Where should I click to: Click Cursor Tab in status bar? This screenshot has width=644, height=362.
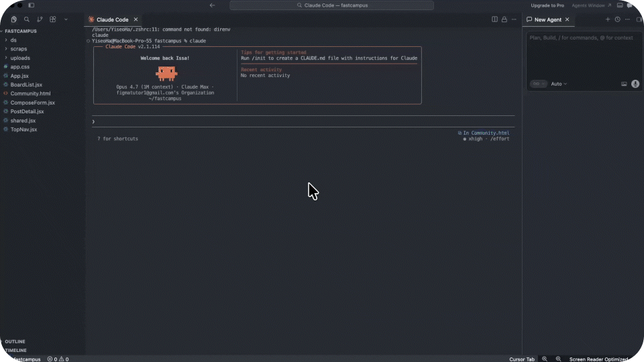tap(522, 359)
